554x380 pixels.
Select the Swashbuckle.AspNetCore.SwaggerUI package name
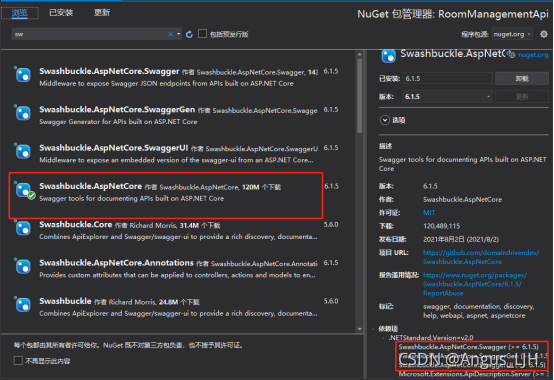pyautogui.click(x=113, y=148)
